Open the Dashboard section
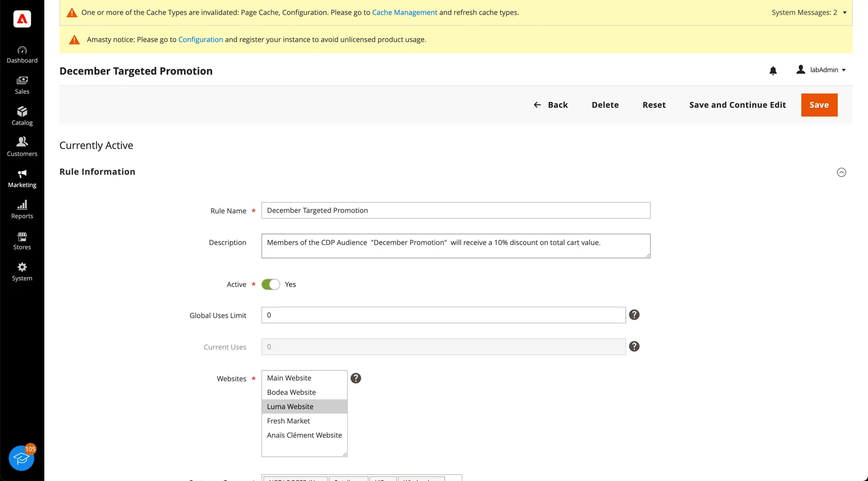The image size is (868, 481). [22, 55]
